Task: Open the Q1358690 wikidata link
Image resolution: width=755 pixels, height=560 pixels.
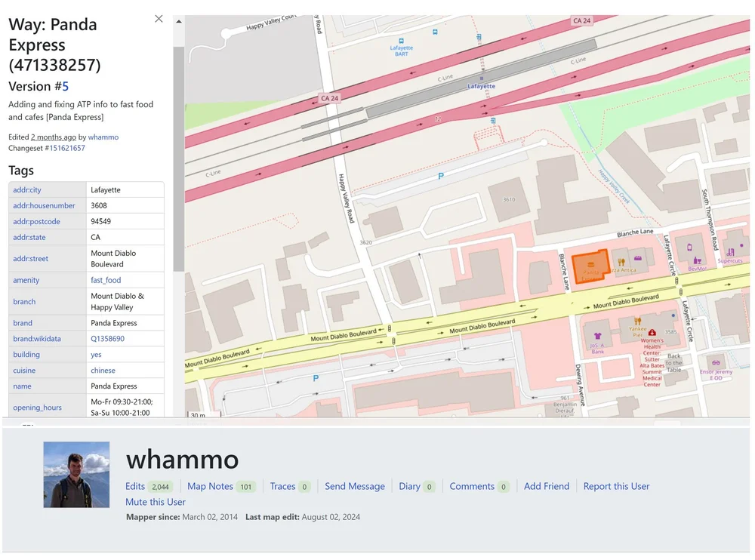Action: [107, 339]
